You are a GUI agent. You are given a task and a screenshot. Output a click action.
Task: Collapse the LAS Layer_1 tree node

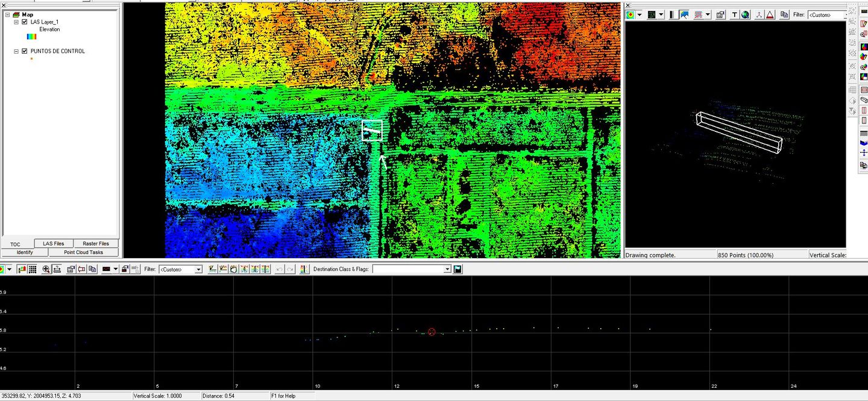click(x=16, y=22)
